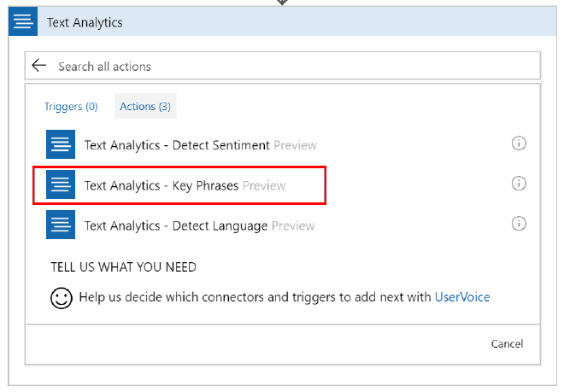Open the UserVoice link
Screen dimensions: 564x392
pos(462,297)
